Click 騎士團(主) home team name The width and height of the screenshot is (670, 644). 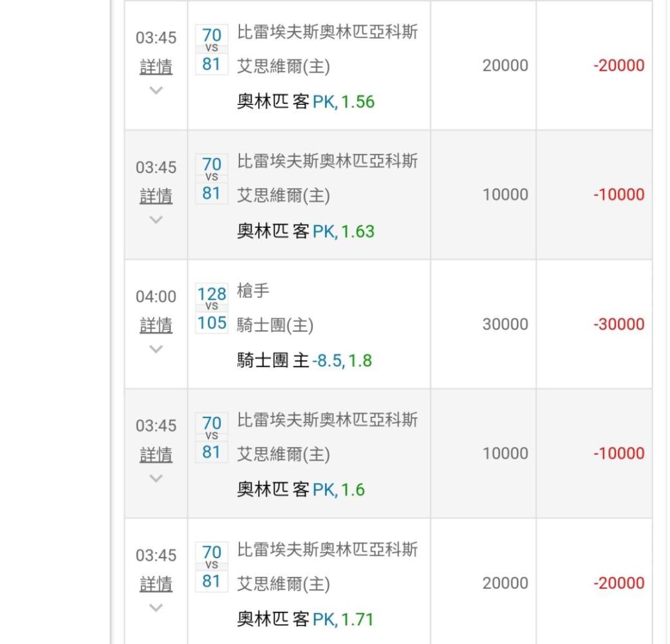[275, 325]
